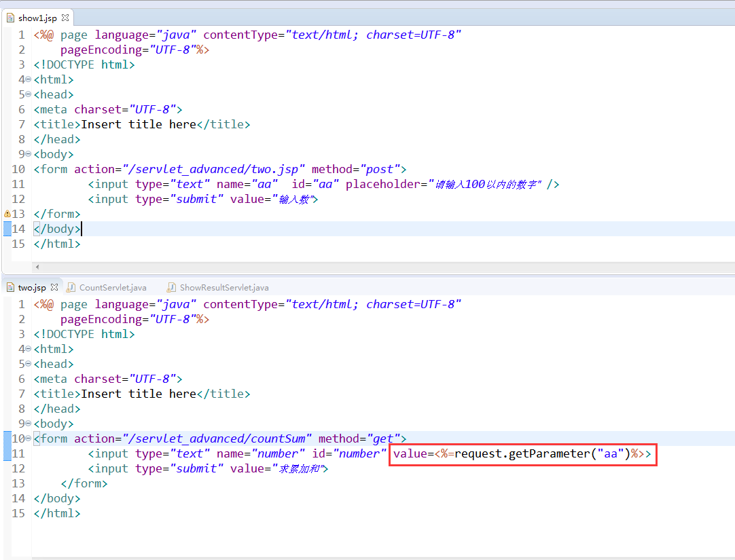Click the submit input line 12 in two.jsp
This screenshot has height=560, width=735.
(x=208, y=468)
